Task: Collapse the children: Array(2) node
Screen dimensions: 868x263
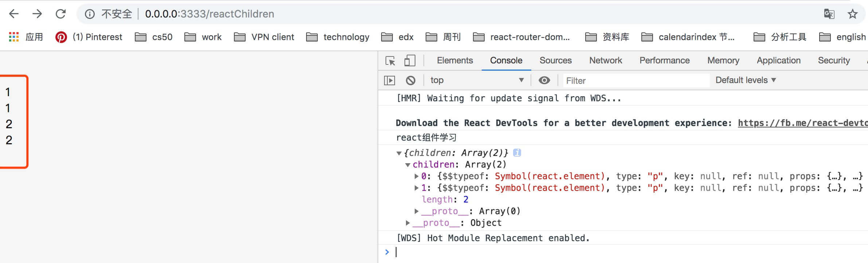Action: coord(408,165)
